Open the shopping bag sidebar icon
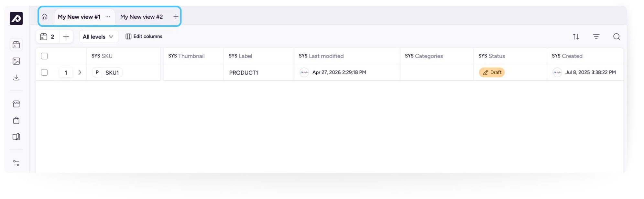The image size is (644, 199). tap(16, 120)
